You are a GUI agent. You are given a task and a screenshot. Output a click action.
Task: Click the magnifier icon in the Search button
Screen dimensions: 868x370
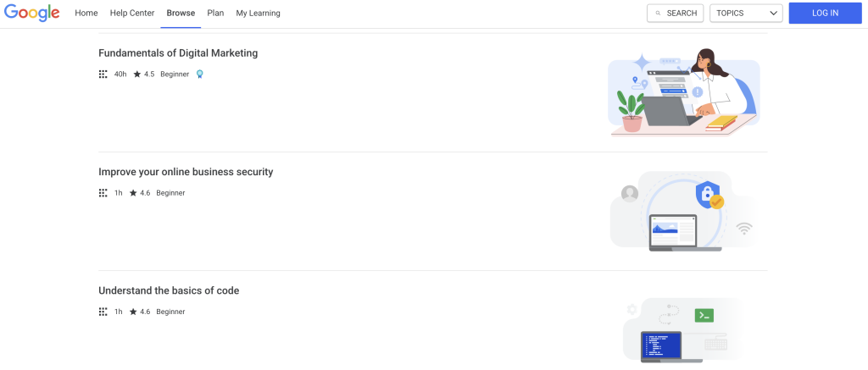[658, 14]
